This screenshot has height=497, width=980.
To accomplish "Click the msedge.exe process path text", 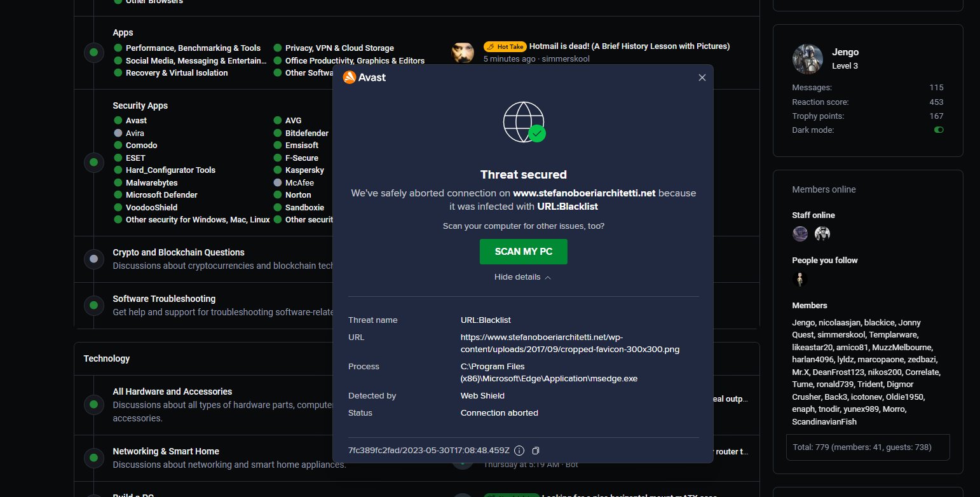I will point(549,372).
